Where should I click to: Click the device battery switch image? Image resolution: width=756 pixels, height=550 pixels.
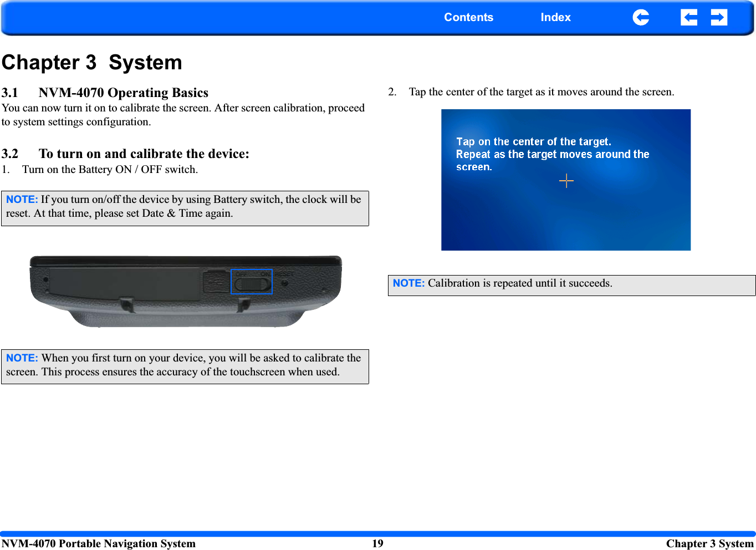coord(186,291)
